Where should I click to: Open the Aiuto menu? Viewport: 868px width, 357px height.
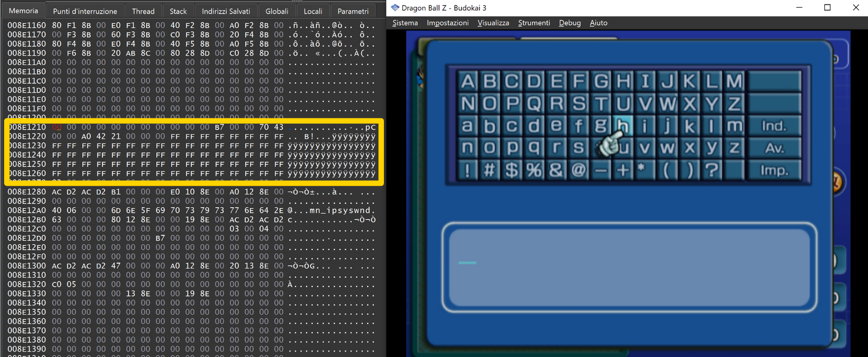coord(598,23)
